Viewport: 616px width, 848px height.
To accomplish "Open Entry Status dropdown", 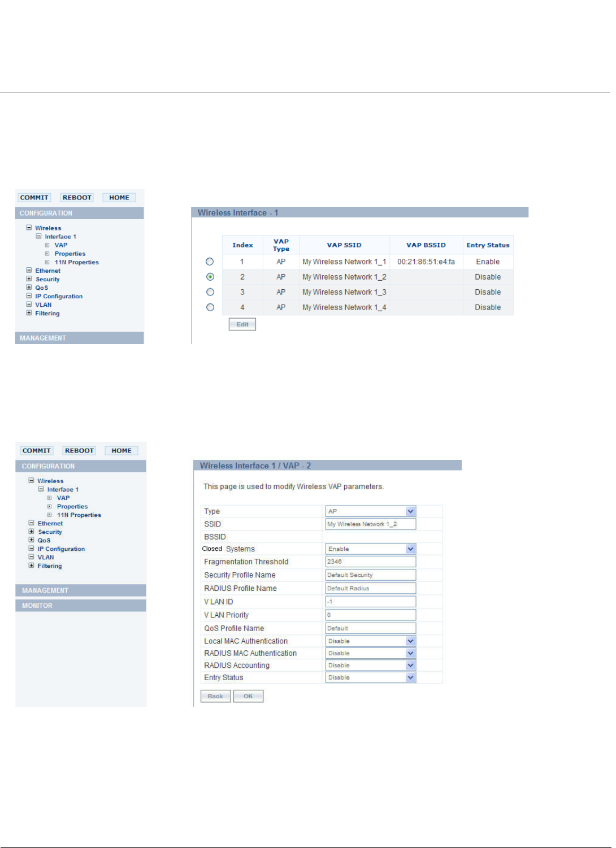I will point(371,677).
